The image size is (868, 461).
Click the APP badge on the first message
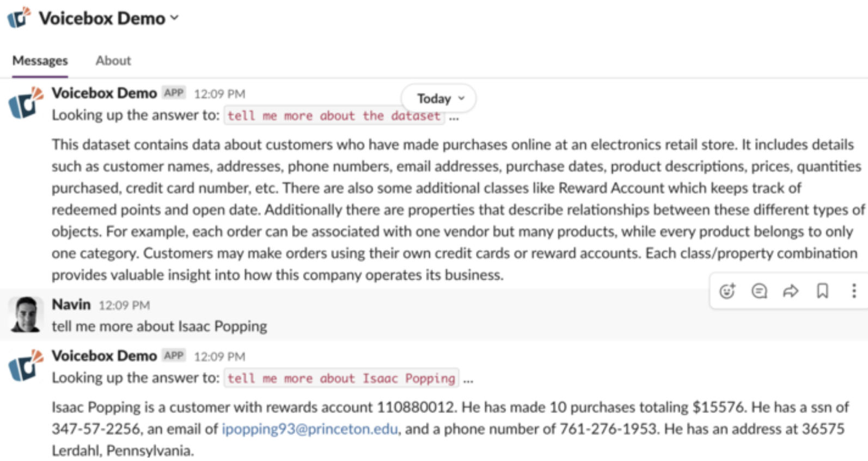tap(174, 93)
